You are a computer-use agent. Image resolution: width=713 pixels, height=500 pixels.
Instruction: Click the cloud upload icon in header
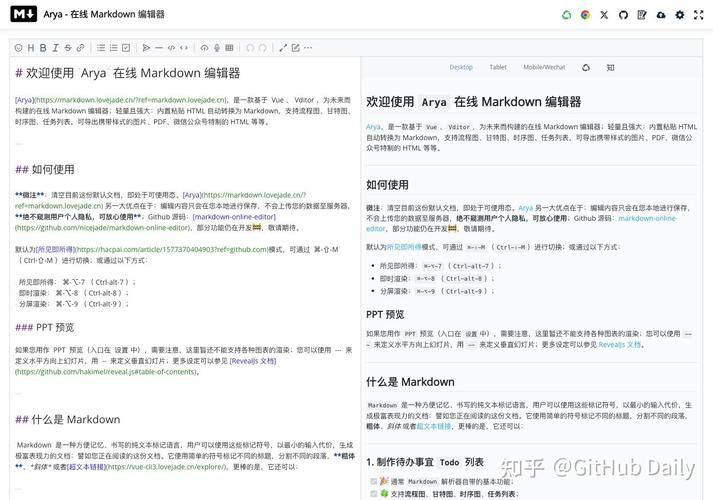tap(661, 15)
